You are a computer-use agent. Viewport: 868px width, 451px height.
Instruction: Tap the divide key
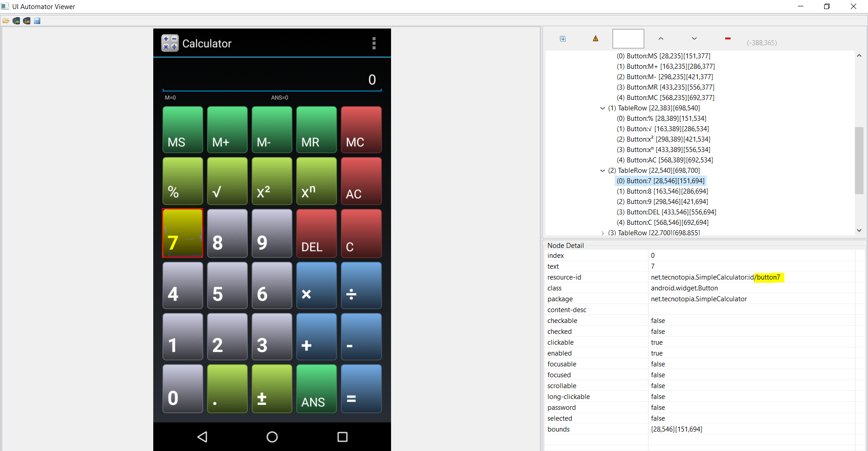(361, 285)
